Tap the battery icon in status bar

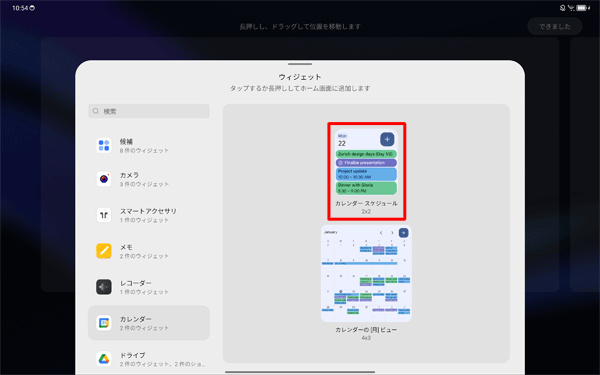pyautogui.click(x=582, y=8)
